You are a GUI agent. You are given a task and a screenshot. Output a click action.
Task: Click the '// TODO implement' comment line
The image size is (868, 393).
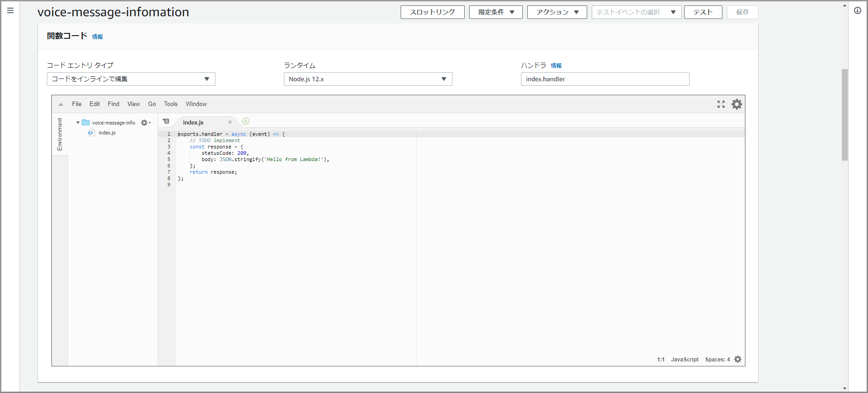point(215,140)
